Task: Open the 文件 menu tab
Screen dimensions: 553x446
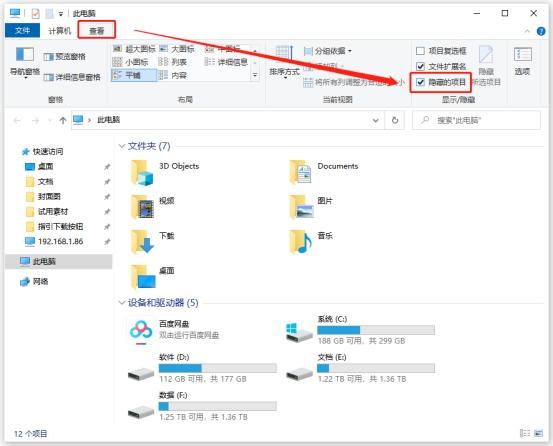Action: pos(22,31)
